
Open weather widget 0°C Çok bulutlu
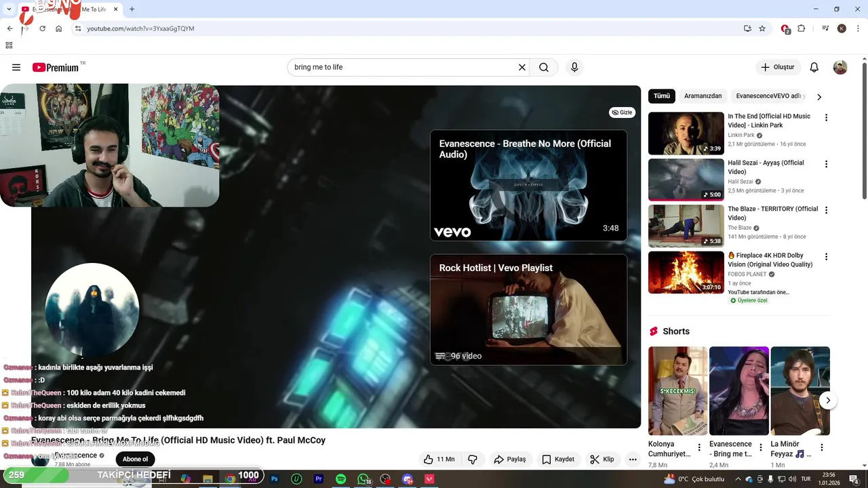point(694,479)
